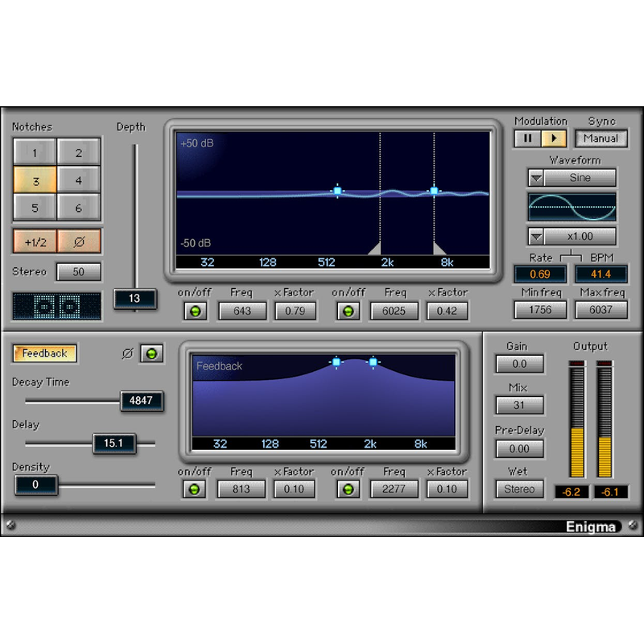This screenshot has height=644, width=644.
Task: Click the right output level meter
Action: coord(605,419)
